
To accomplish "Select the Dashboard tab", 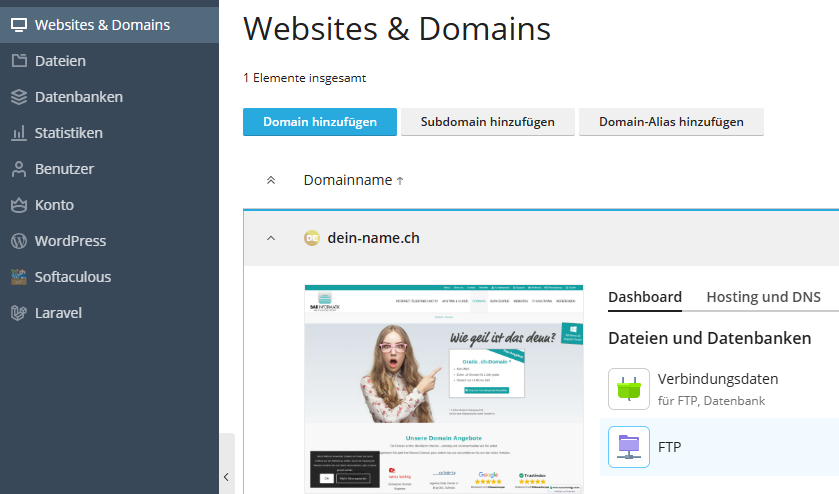I will tap(645, 297).
